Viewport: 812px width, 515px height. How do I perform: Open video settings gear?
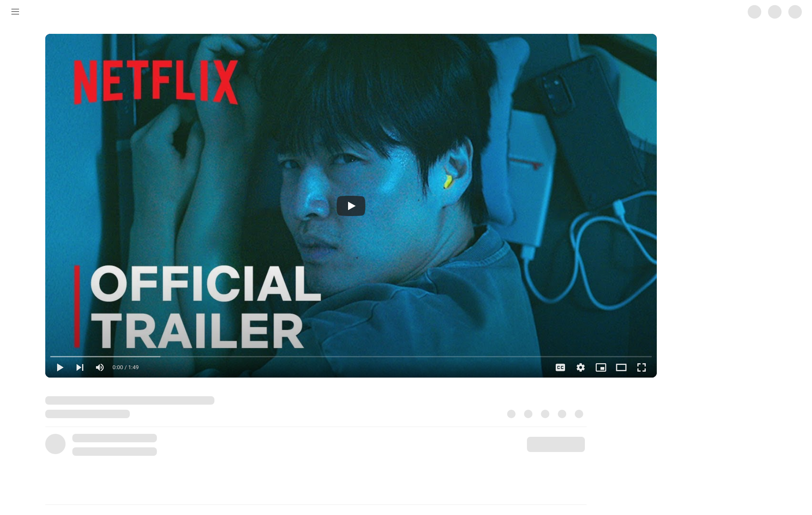coord(581,367)
